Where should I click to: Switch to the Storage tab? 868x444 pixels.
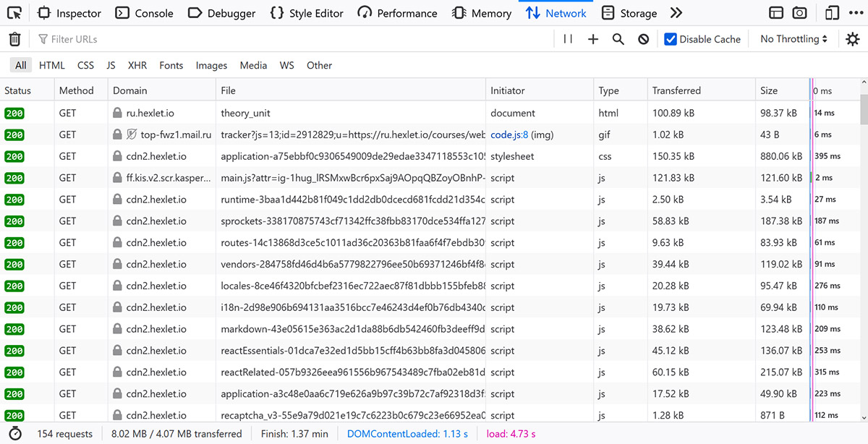pyautogui.click(x=629, y=12)
